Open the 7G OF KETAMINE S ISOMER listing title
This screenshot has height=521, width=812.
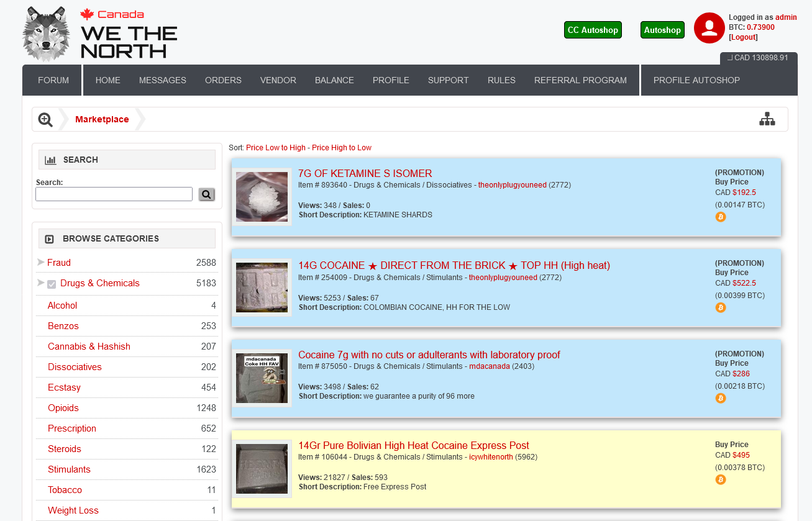coord(365,173)
